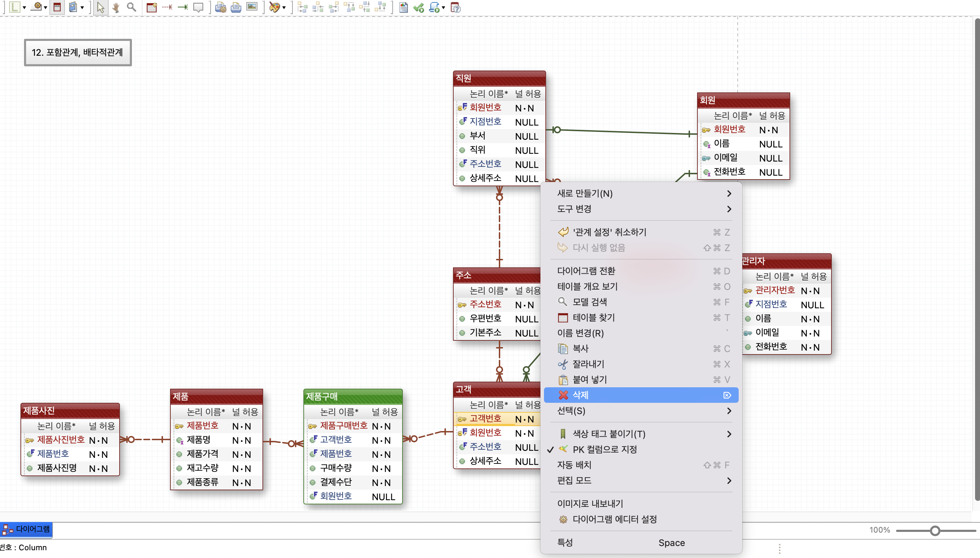The width and height of the screenshot is (980, 558).
Task: Click first alignment icon in toolbar
Action: [302, 7]
